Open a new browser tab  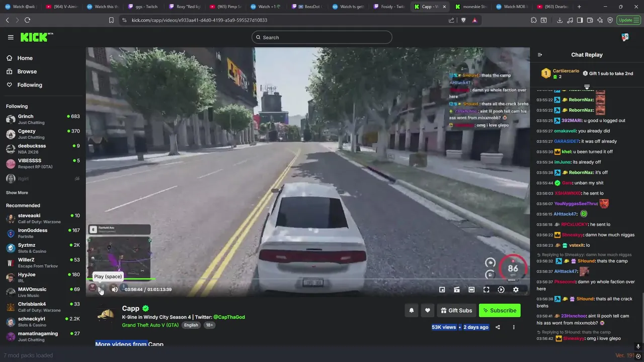pos(579,7)
